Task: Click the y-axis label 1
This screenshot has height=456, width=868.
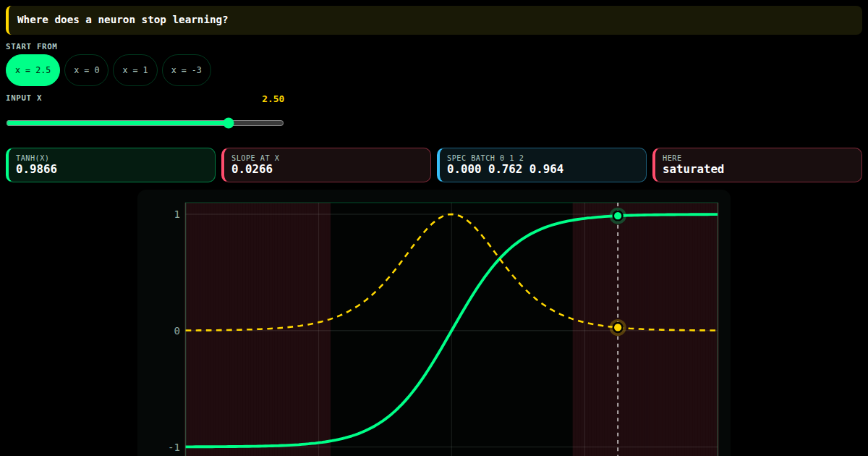Action: 176,214
